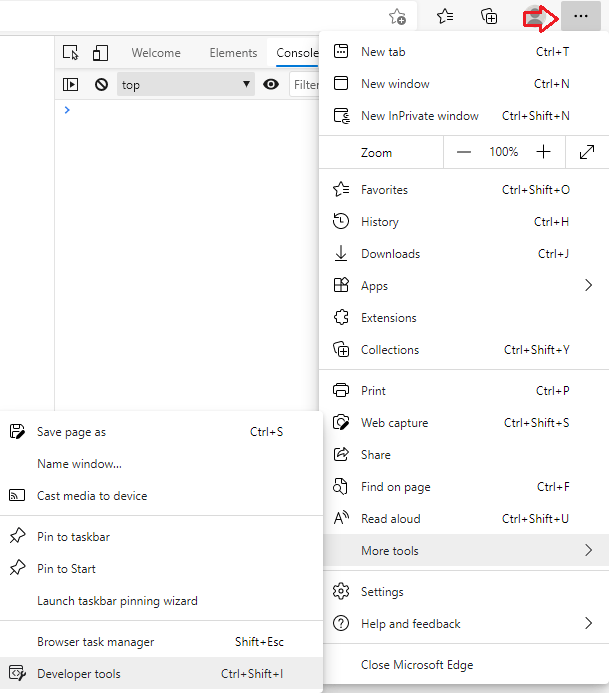Click the Help question mark icon
This screenshot has width=613, height=693.
(341, 623)
